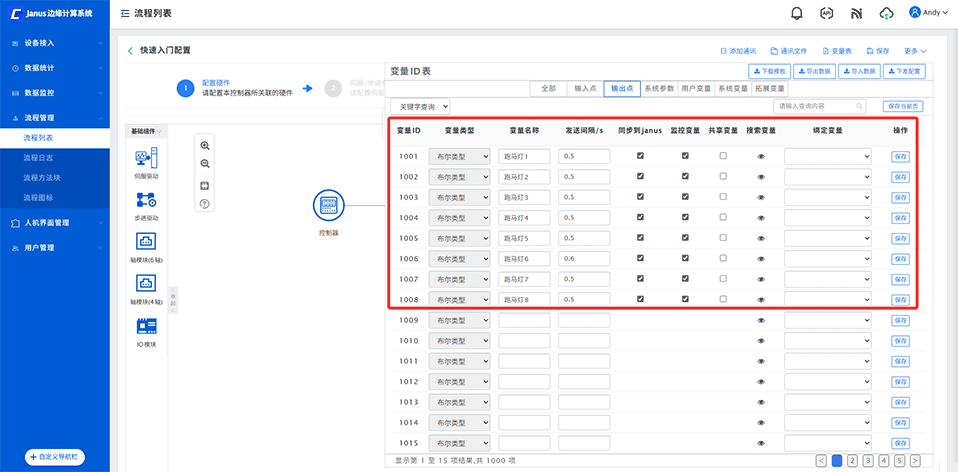Uncheck 同步到Janus for variable 1001

(640, 156)
